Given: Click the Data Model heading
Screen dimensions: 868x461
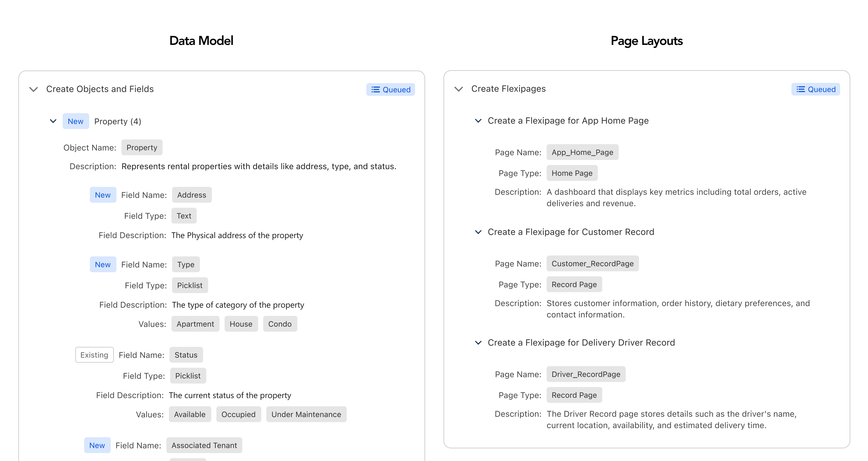Looking at the screenshot, I should tap(201, 41).
